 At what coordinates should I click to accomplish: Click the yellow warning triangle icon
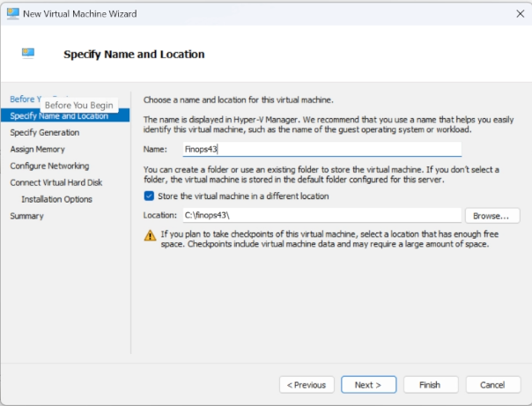point(150,234)
